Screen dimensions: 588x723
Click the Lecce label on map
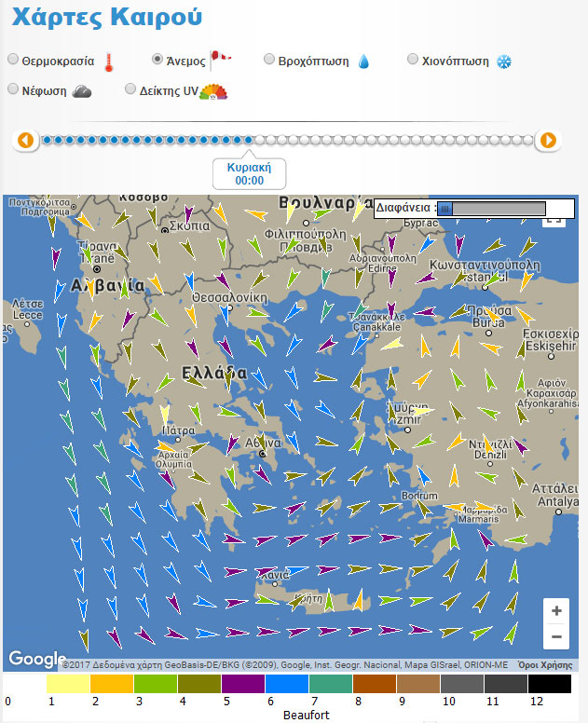[27, 315]
